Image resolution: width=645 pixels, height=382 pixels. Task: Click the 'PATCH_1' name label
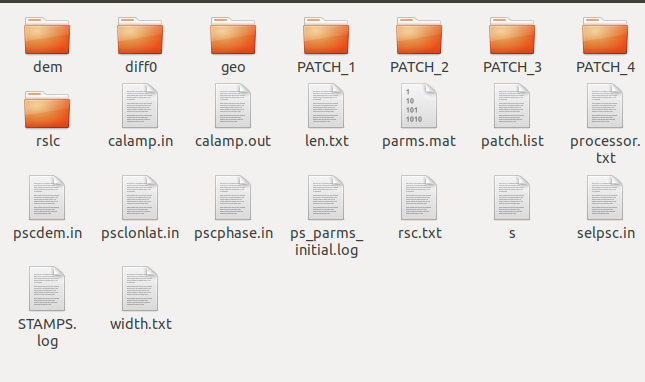click(326, 67)
